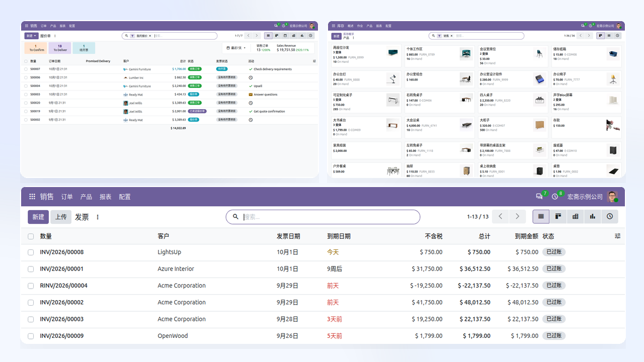Image resolution: width=644 pixels, height=362 pixels.
Task: Open the apps grid in the invoice window
Action: coord(32,197)
